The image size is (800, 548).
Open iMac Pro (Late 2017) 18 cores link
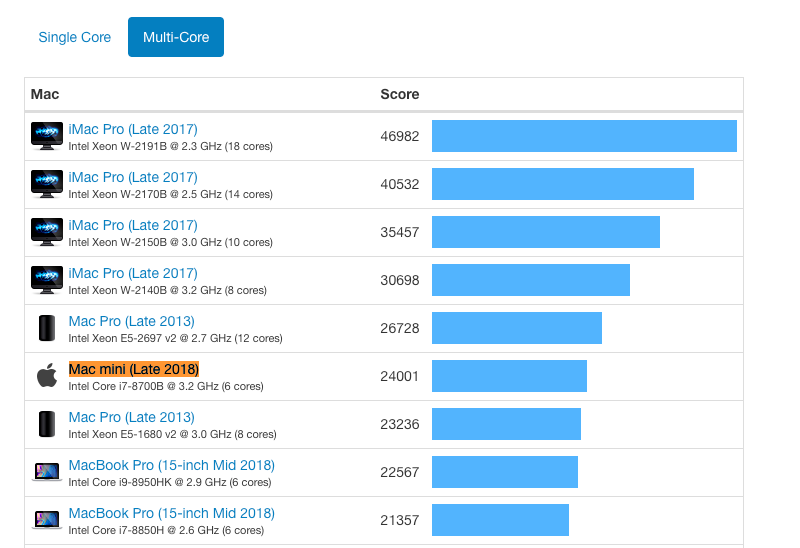133,130
